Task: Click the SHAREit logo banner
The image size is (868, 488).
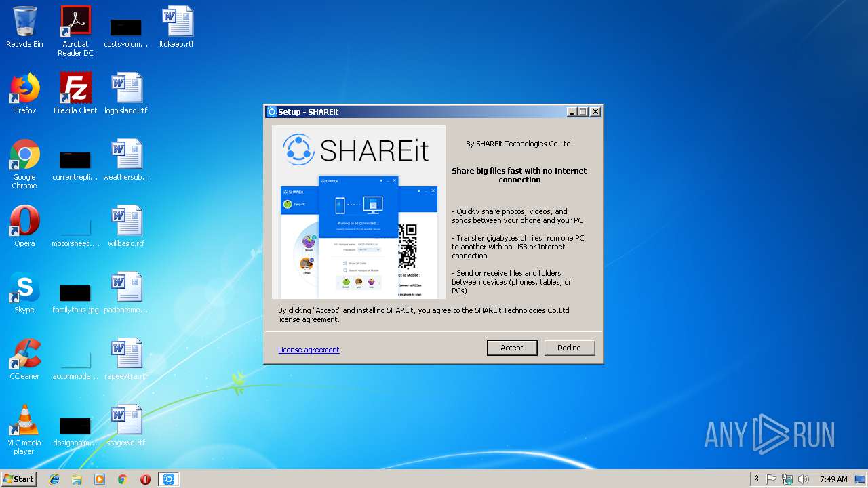Action: coord(357,149)
